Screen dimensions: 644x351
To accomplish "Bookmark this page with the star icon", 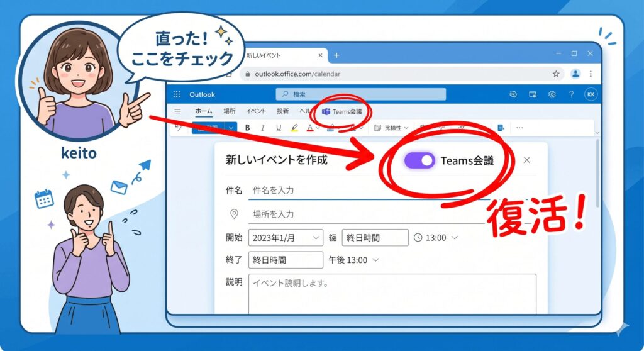I will (556, 74).
